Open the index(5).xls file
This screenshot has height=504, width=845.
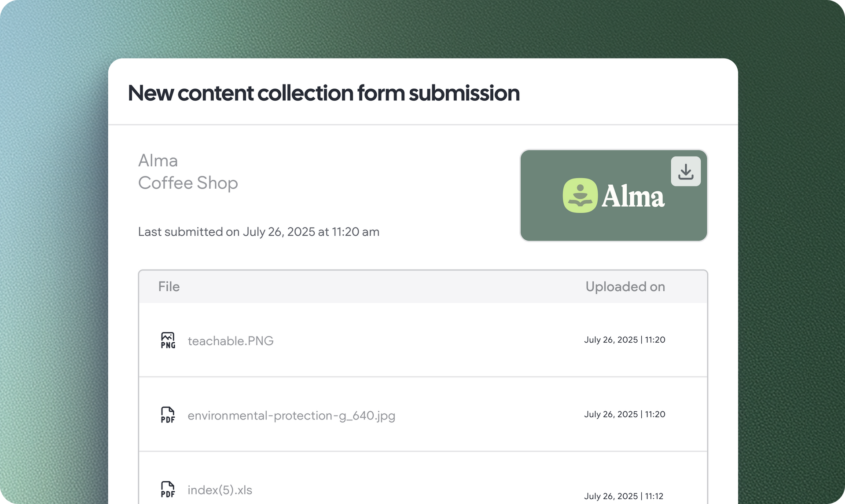(x=220, y=490)
